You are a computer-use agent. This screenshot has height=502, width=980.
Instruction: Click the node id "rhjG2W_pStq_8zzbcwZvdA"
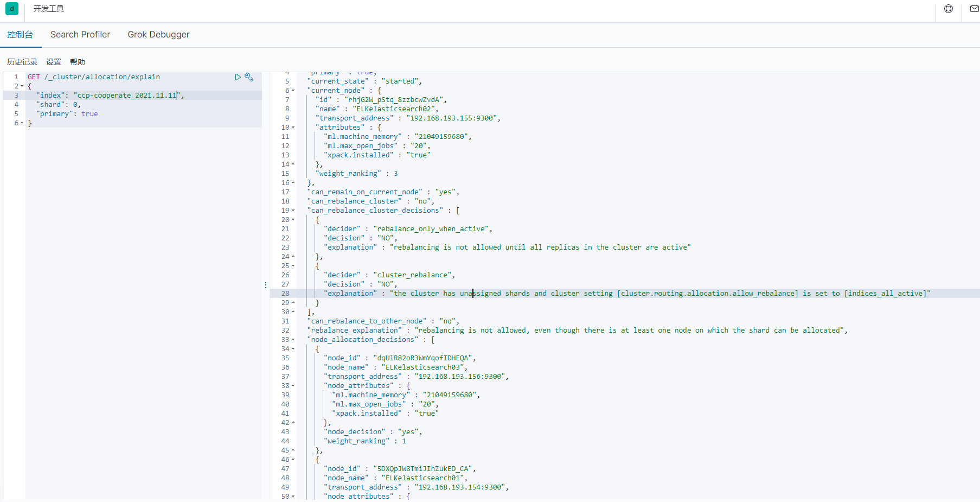(396, 100)
